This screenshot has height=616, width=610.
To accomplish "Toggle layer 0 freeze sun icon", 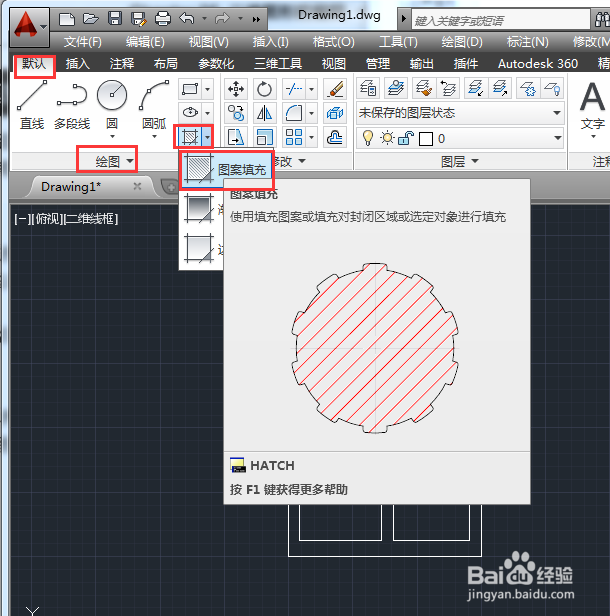I will click(x=387, y=138).
